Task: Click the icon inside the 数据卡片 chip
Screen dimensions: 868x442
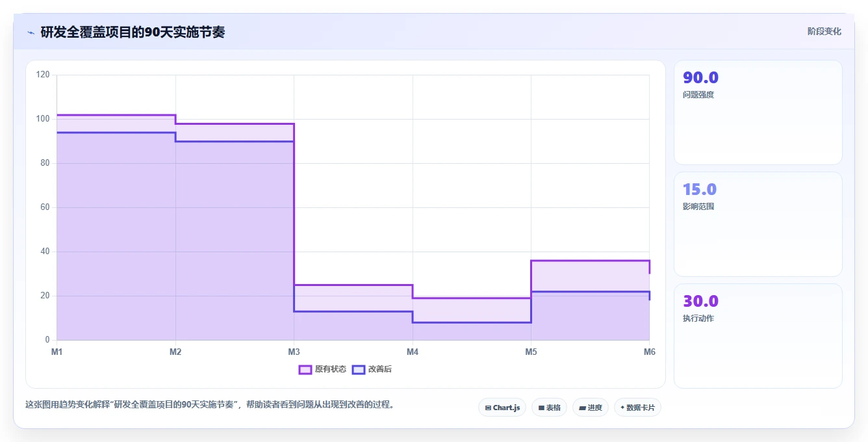Action: point(622,408)
